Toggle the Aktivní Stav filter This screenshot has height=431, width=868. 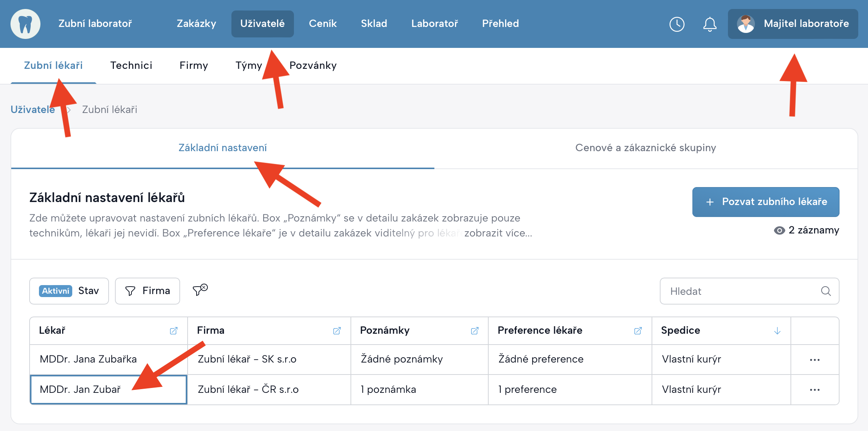(x=69, y=291)
